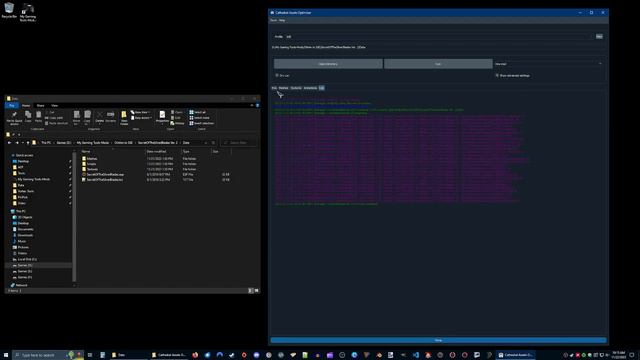Screen dimensions: 640x360
Task: Click Select all in Explorer ribbon
Action: coord(198,112)
